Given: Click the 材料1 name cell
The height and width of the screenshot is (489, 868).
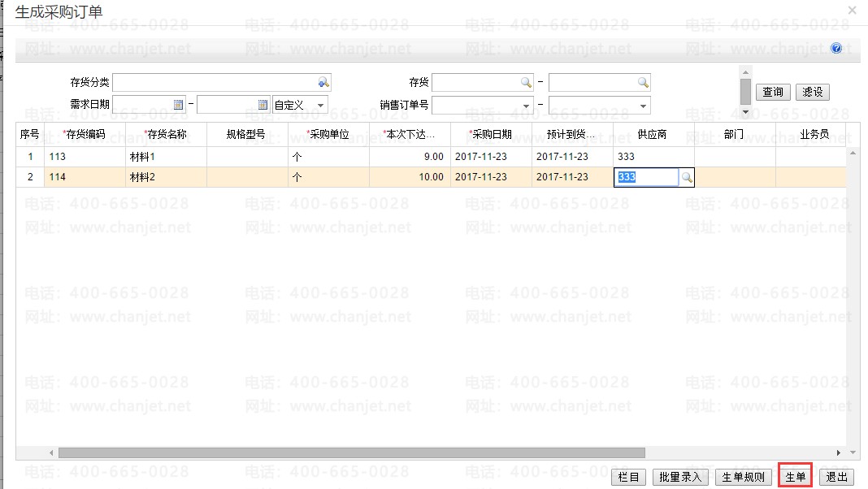Looking at the screenshot, I should pos(166,157).
